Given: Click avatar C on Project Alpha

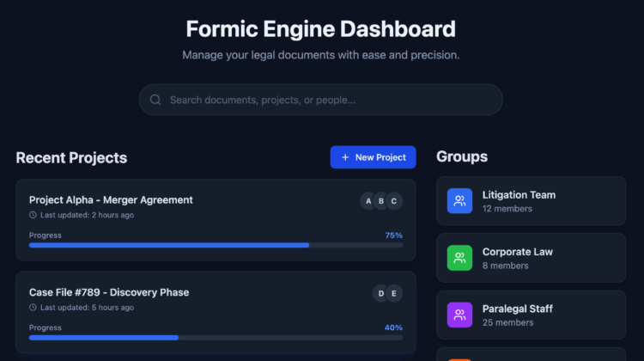Looking at the screenshot, I should click(394, 201).
